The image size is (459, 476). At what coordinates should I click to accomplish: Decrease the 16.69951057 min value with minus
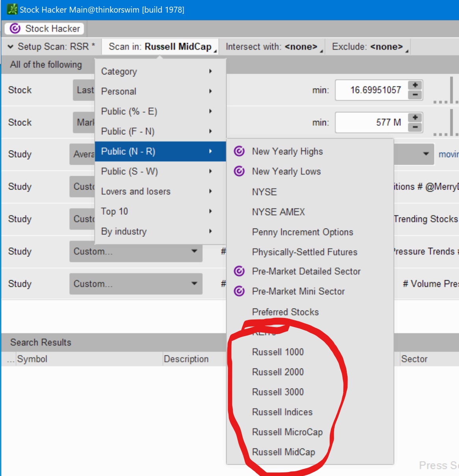coord(415,95)
